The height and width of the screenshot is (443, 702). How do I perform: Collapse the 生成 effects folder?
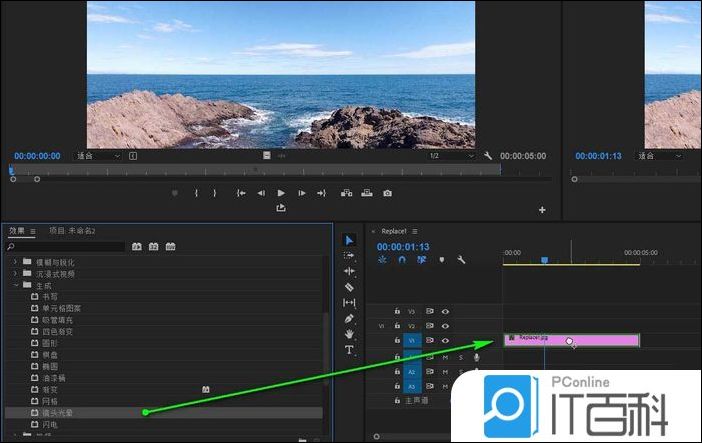tap(15, 285)
